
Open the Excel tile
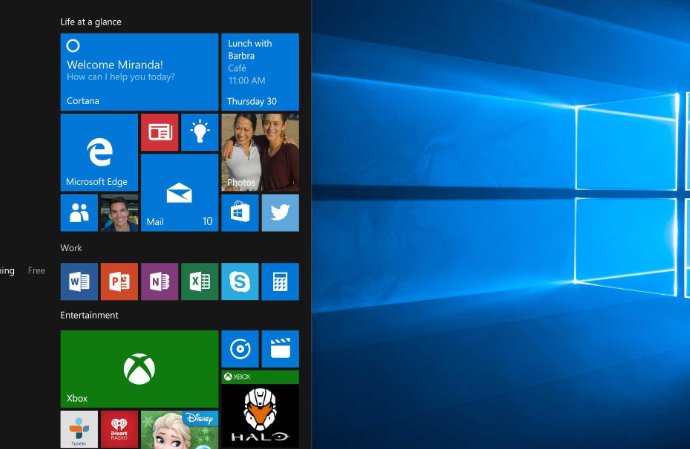tap(200, 282)
